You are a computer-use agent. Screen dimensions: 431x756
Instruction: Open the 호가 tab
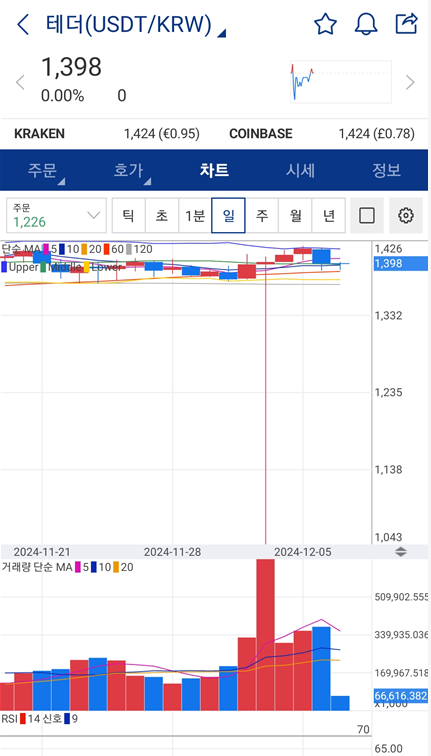pyautogui.click(x=129, y=170)
